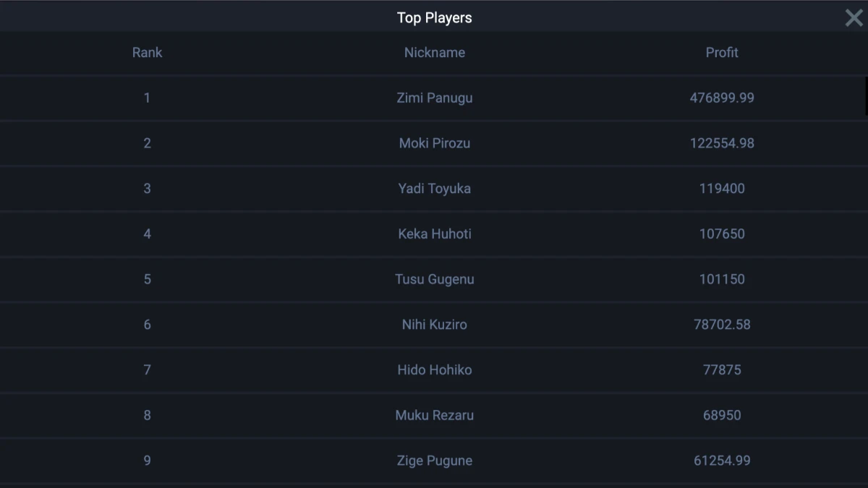Select player Zimi Panugu

click(x=434, y=98)
